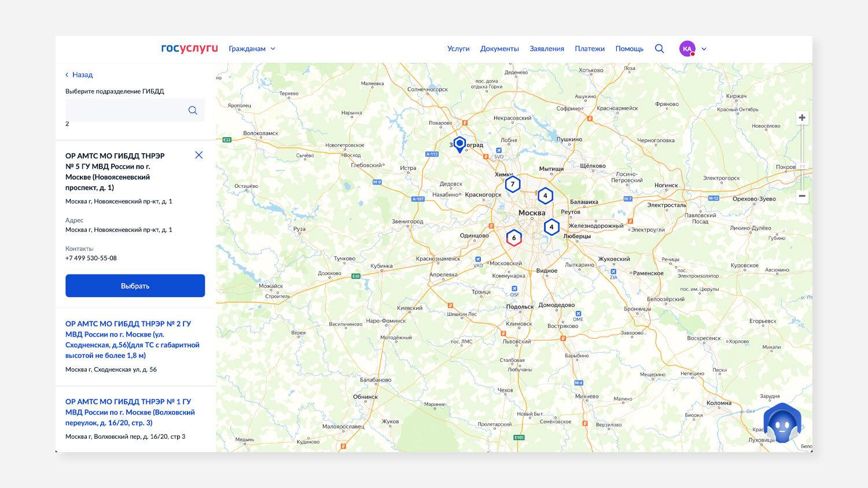Select the blue location pin near Zelenograd
The width and height of the screenshot is (868, 488).
pos(459,143)
